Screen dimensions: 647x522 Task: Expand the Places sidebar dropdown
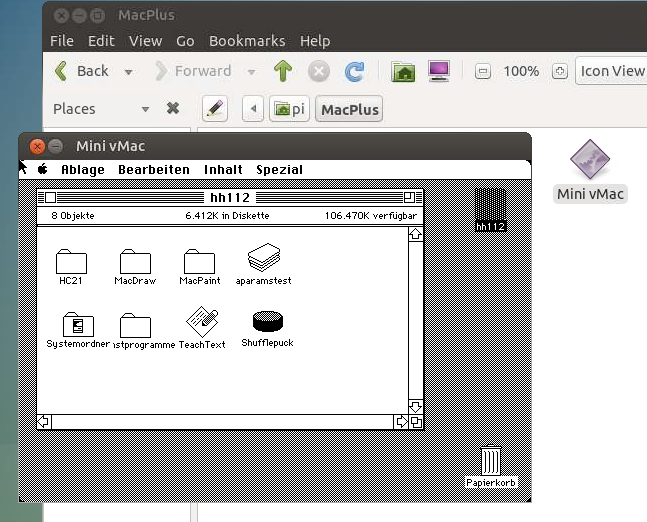[x=145, y=109]
